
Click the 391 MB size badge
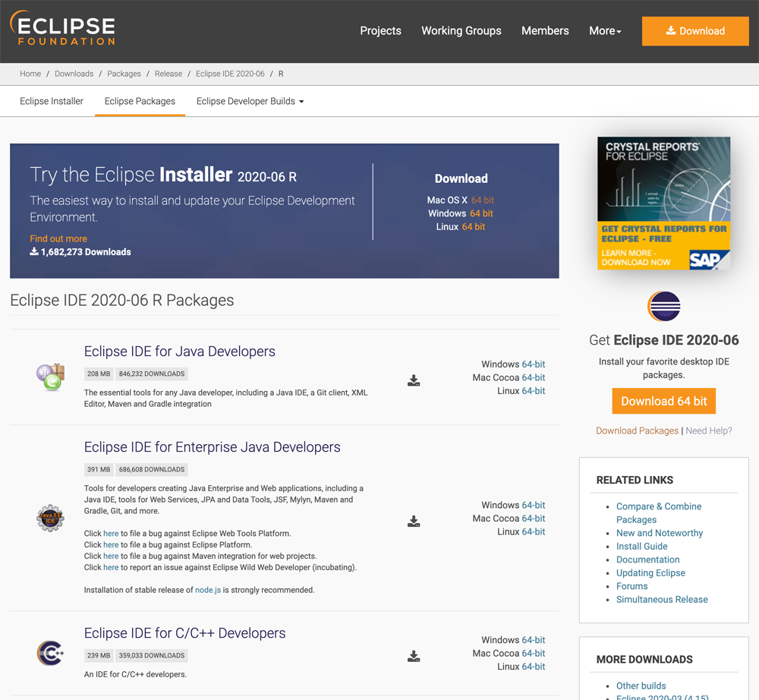coord(99,469)
